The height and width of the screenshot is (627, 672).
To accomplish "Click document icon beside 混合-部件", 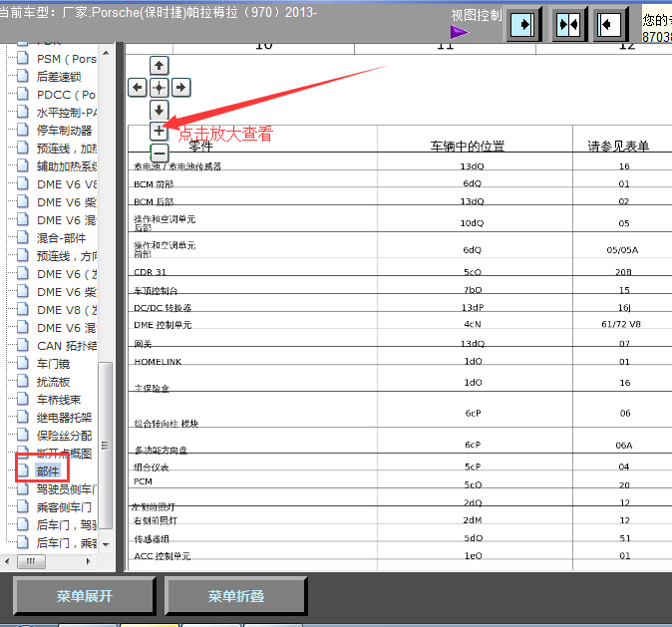I will click(23, 237).
